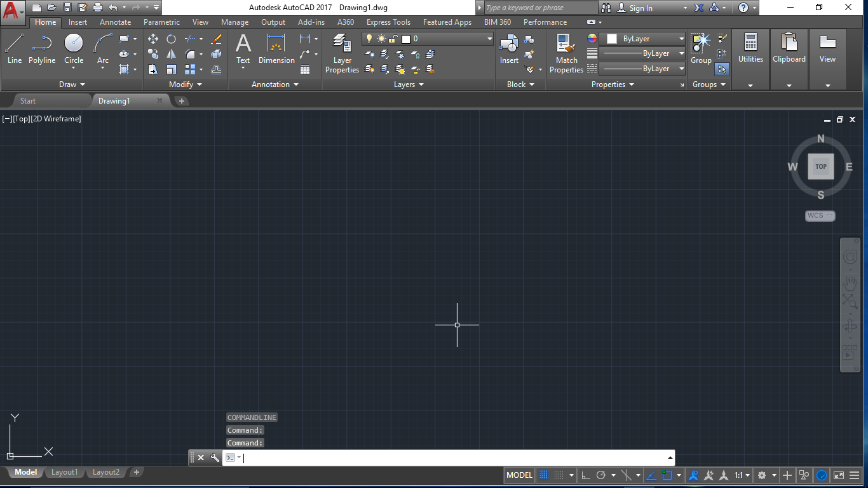868x488 pixels.
Task: Switch to the Insert ribbon tab
Action: point(78,22)
